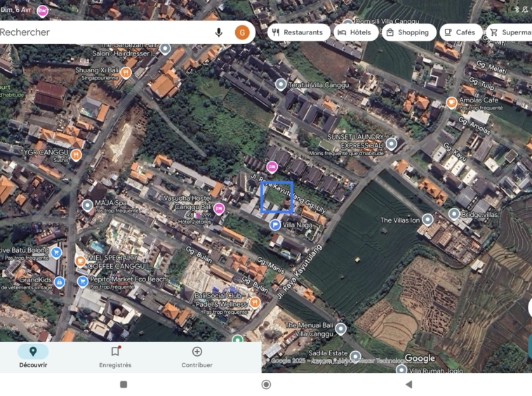Open the Contribuer tab
The width and height of the screenshot is (532, 396).
[197, 357]
